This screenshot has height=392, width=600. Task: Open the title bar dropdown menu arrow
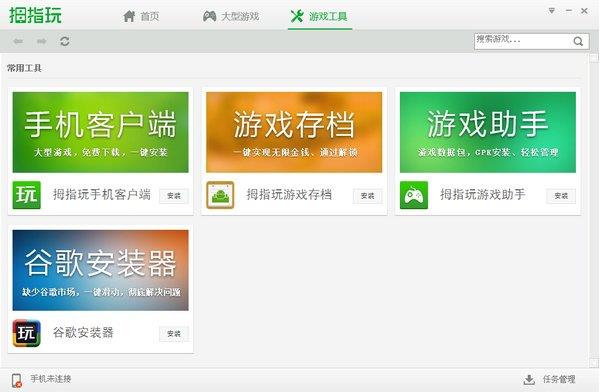(x=551, y=11)
